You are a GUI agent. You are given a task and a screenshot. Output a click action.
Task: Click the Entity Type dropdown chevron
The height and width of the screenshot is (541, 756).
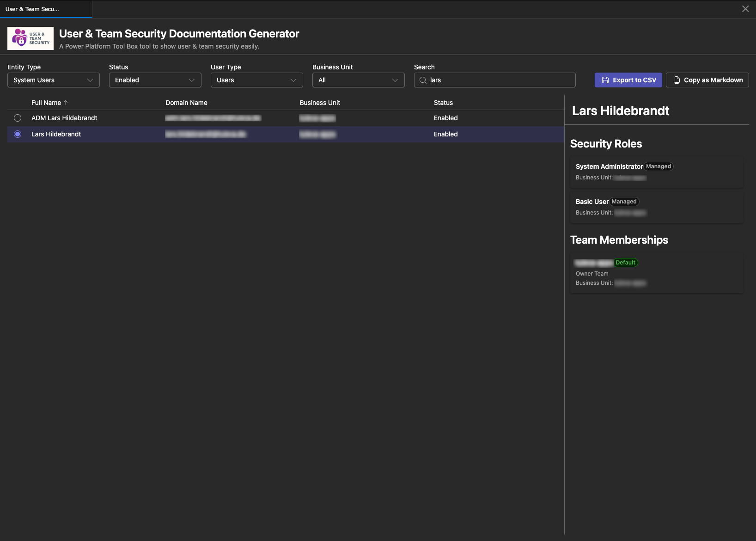[x=91, y=80]
